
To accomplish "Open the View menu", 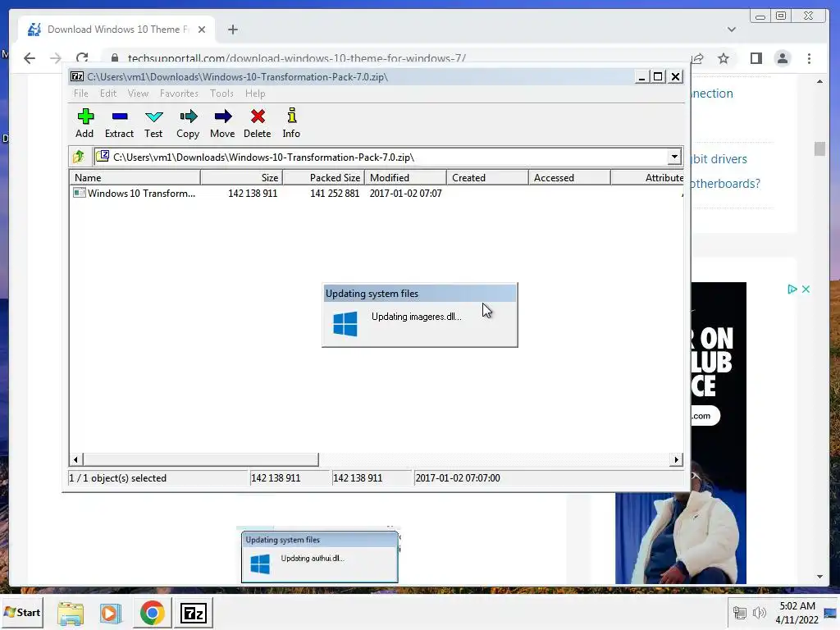I will pos(138,94).
